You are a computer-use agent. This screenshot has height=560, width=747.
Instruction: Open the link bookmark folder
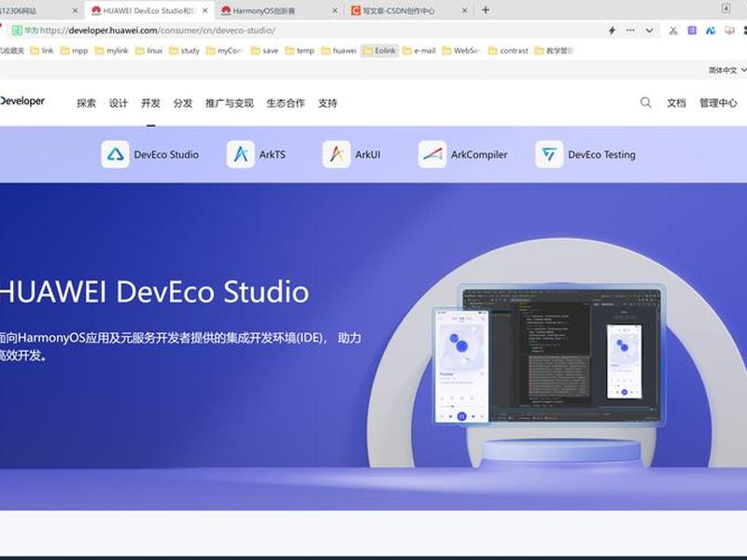tap(42, 50)
